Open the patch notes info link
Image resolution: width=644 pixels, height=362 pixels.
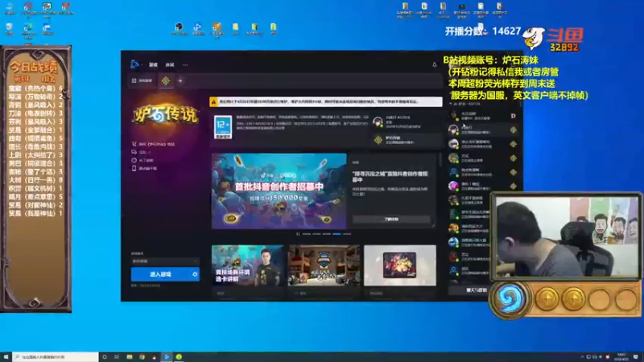click(143, 160)
